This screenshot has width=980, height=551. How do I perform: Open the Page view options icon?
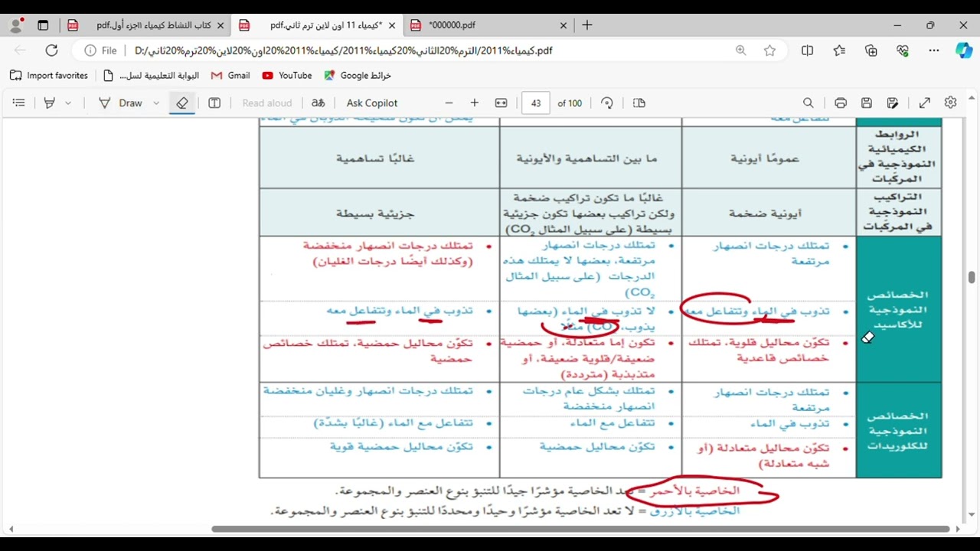(639, 103)
